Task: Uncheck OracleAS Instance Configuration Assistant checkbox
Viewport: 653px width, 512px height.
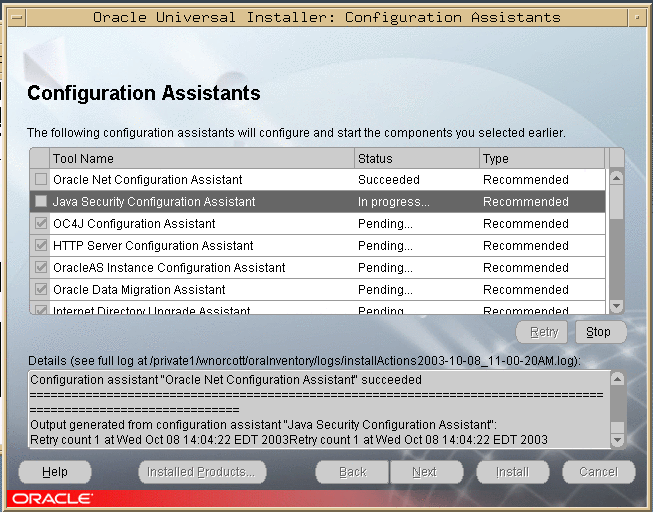Action: [x=41, y=267]
